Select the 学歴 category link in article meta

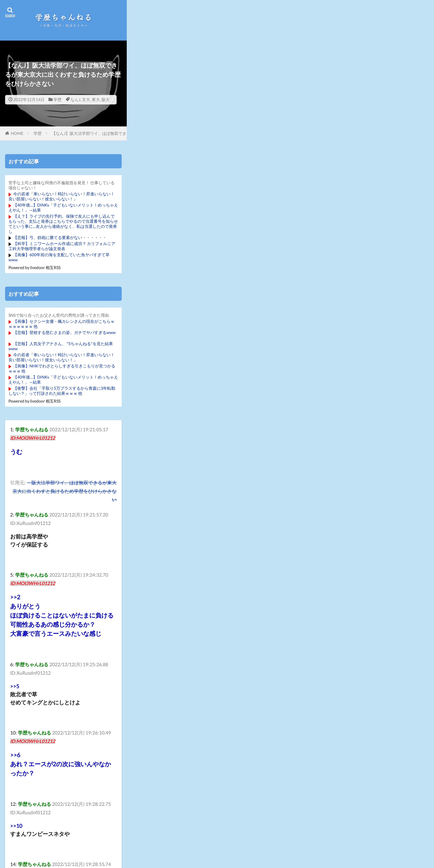tap(57, 100)
